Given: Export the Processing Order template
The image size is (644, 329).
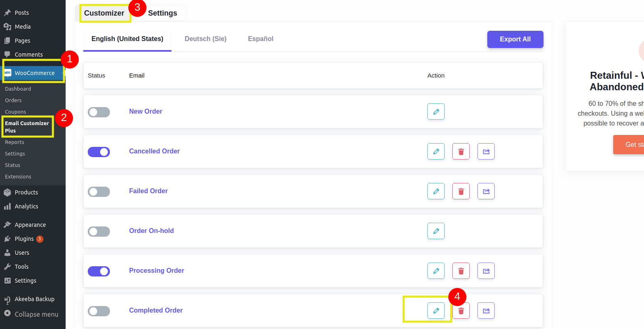Looking at the screenshot, I should [x=486, y=271].
